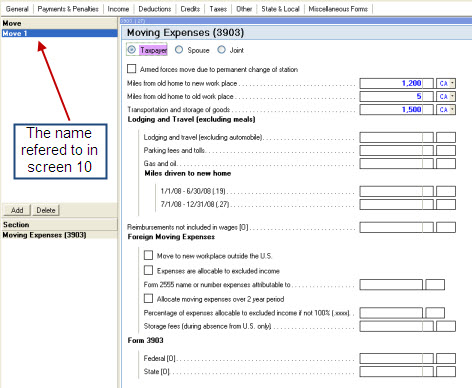Click state code box beside 7/1/08 - 12/31/08
The image size is (472, 388).
446,204
